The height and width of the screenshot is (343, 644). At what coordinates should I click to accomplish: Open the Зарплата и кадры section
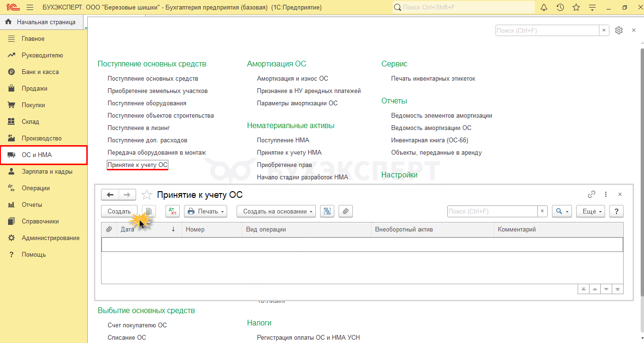coord(47,172)
